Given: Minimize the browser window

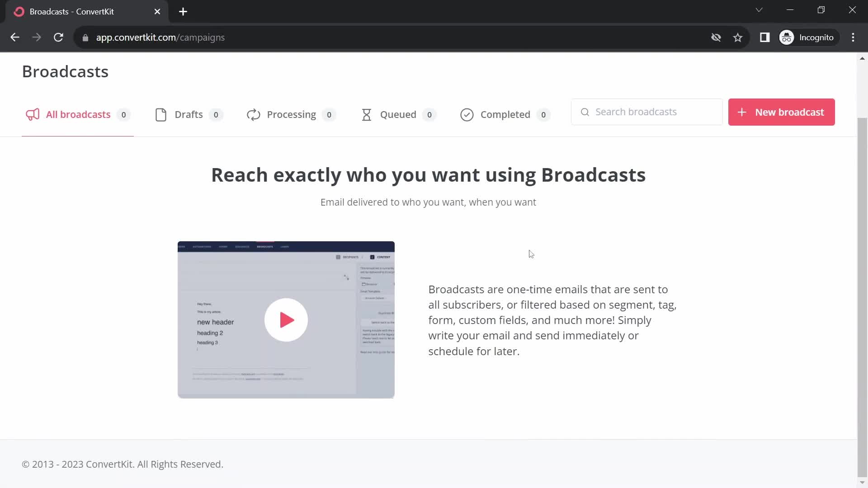Looking at the screenshot, I should click(790, 10).
